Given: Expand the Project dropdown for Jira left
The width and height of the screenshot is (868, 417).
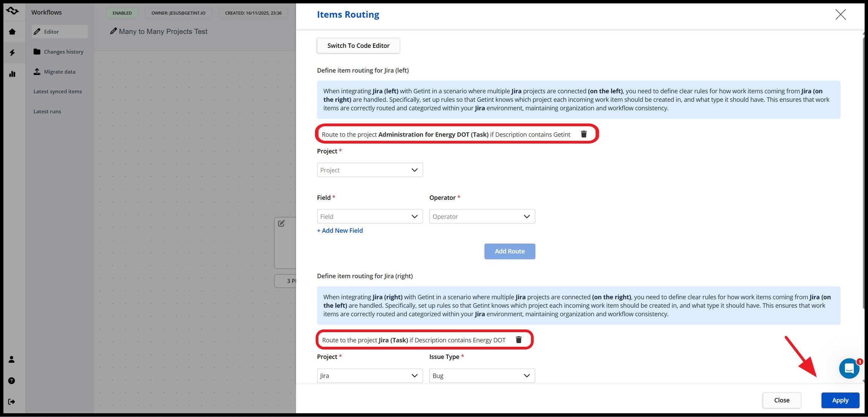Looking at the screenshot, I should tap(370, 170).
